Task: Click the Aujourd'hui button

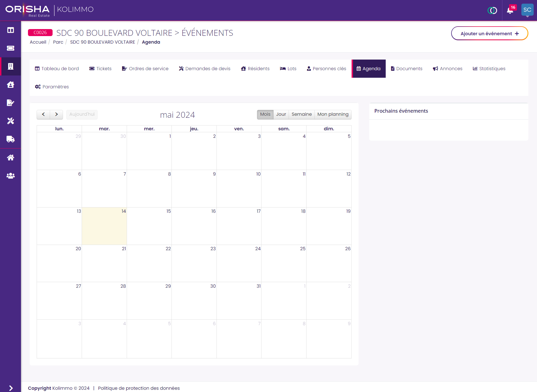Action: coord(82,114)
